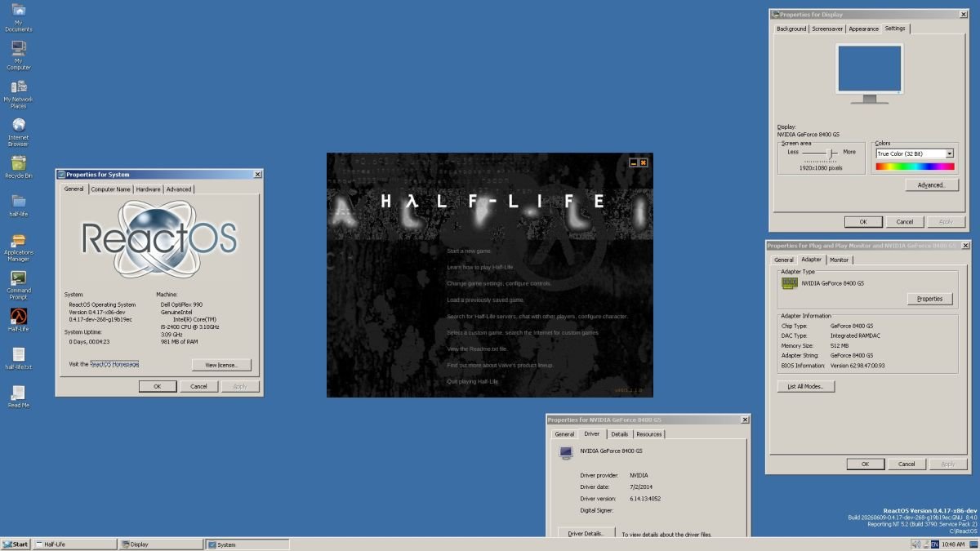The image size is (980, 551).
Task: Close the Half-Life launcher with orange X
Action: point(644,162)
